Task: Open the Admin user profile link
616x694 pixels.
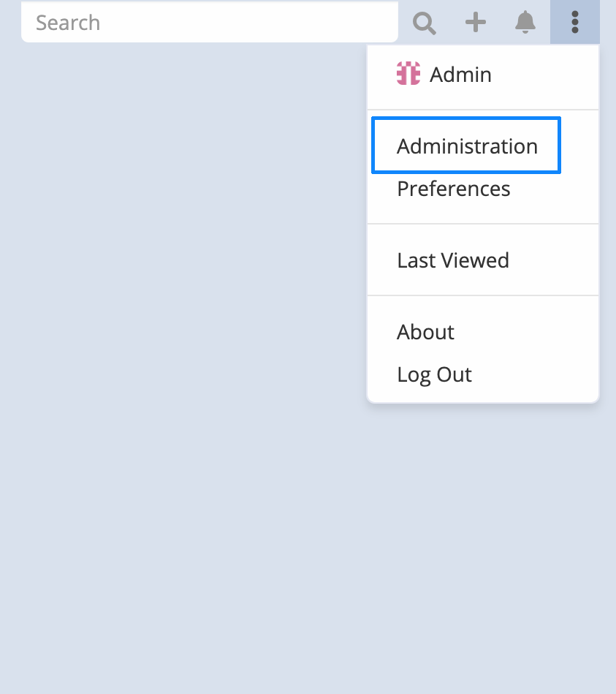Action: [460, 75]
